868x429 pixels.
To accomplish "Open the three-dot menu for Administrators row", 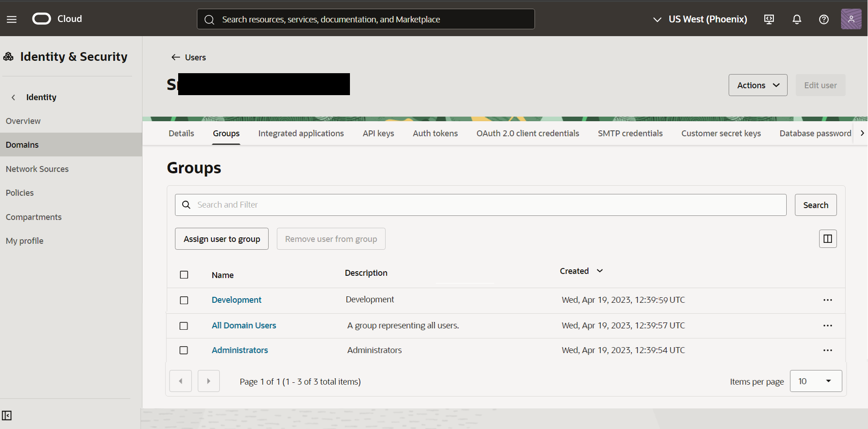I will pyautogui.click(x=827, y=350).
